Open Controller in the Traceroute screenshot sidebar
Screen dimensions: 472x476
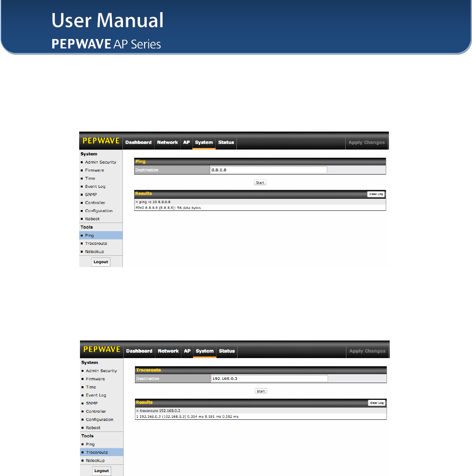pos(96,412)
